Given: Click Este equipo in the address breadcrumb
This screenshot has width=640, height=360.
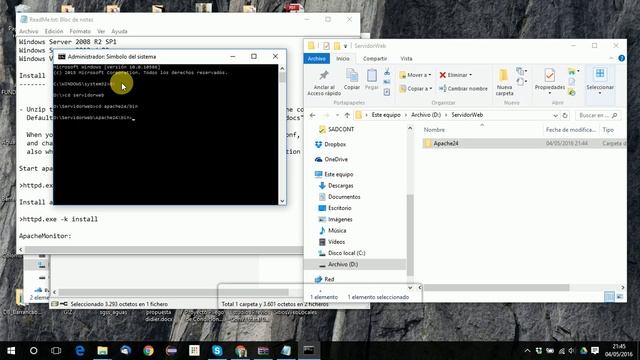Looking at the screenshot, I should 386,115.
